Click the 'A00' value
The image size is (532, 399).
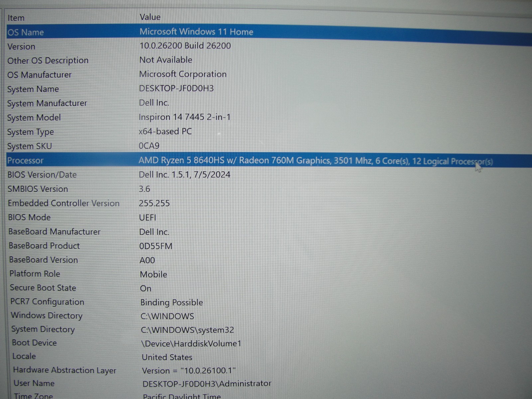147,260
